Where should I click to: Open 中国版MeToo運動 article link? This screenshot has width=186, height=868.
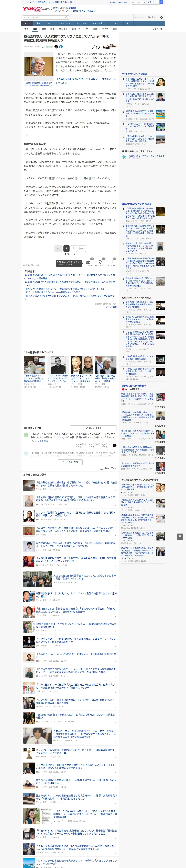click(x=76, y=716)
